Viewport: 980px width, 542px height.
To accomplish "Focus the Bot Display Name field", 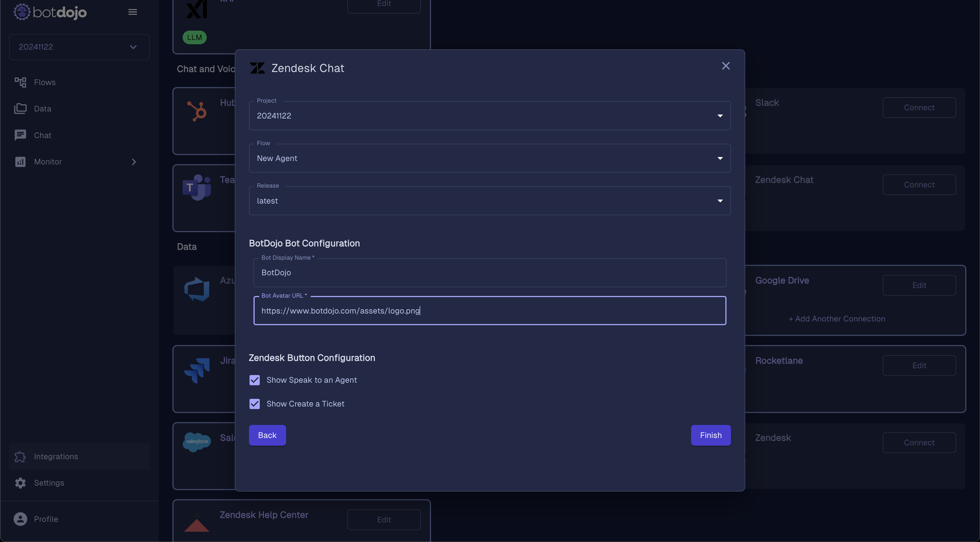I will pos(490,273).
